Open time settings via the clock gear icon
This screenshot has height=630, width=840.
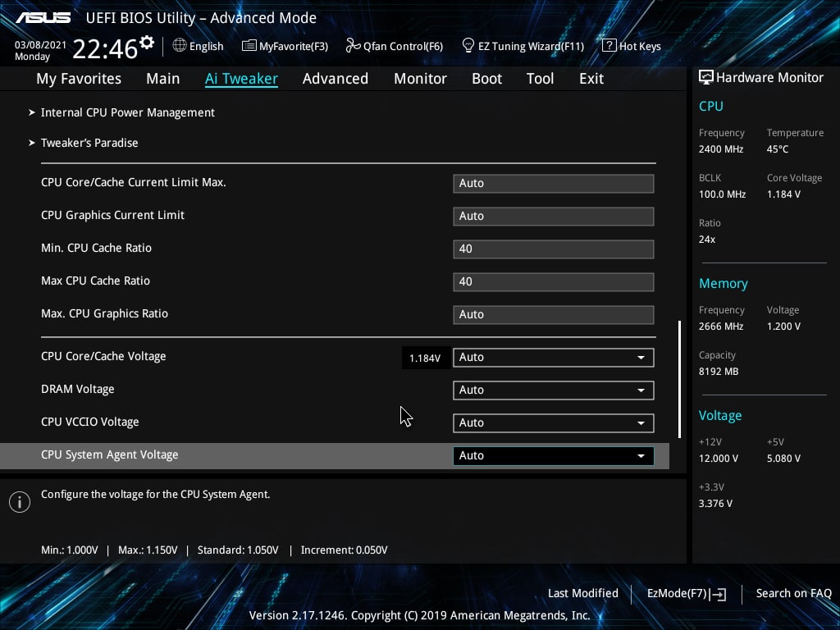147,42
